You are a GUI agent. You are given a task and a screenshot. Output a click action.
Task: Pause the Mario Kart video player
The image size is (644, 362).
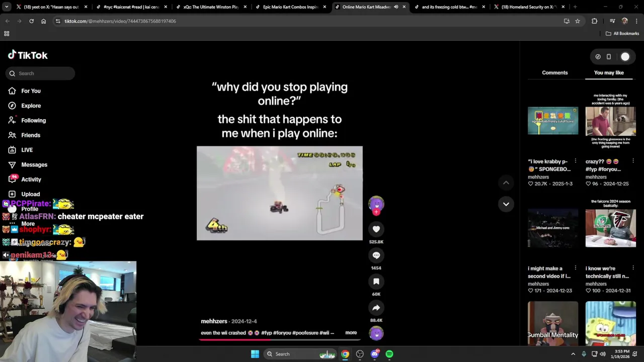[x=279, y=193]
